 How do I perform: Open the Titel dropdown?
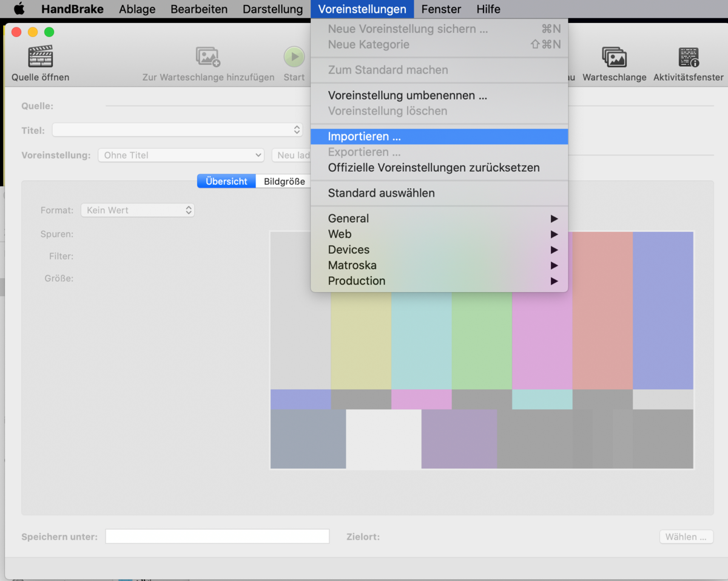coord(177,130)
